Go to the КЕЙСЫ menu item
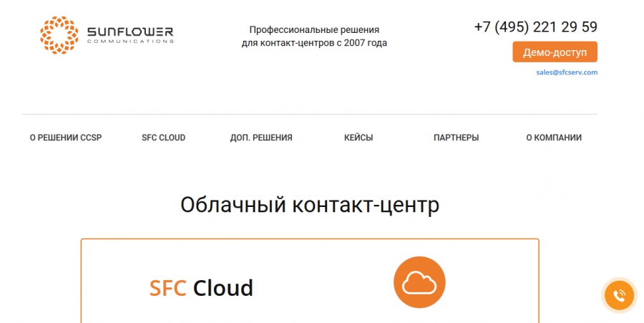Image resolution: width=644 pixels, height=323 pixels. click(358, 138)
